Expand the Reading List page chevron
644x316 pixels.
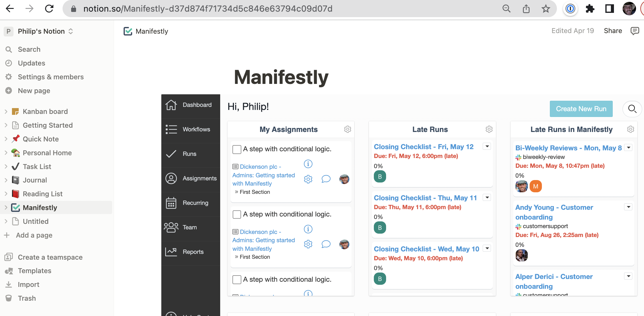click(6, 194)
